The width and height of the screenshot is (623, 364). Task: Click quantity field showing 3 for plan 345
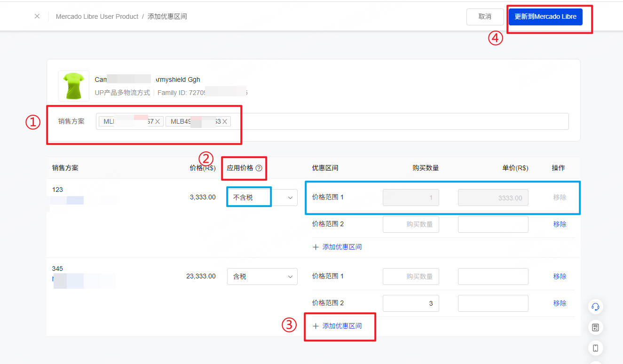[x=410, y=303]
